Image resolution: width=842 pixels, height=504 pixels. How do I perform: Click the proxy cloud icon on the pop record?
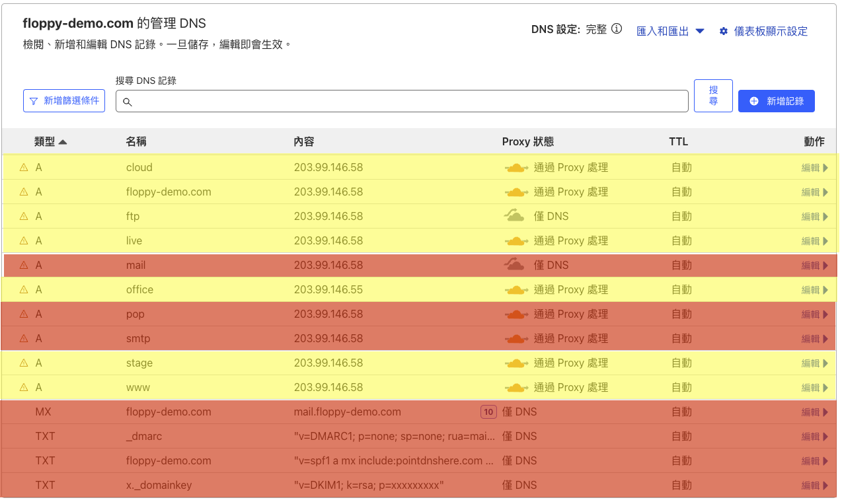(x=516, y=314)
